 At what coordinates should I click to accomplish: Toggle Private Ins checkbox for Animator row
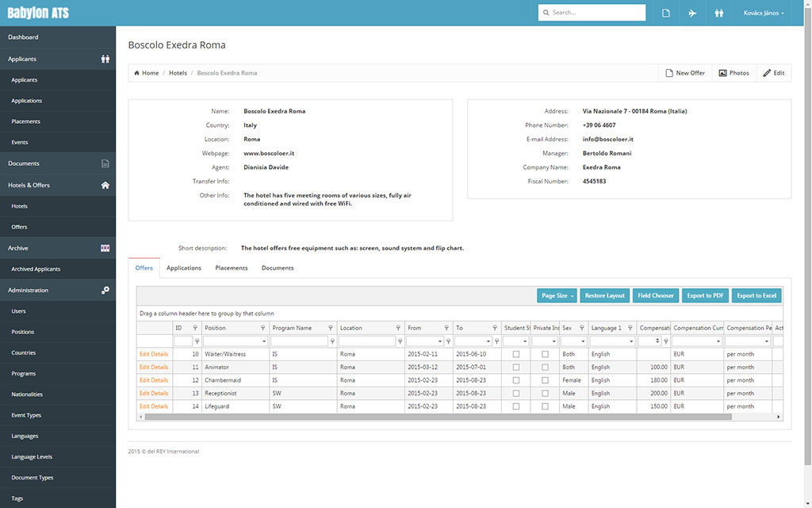pyautogui.click(x=545, y=368)
